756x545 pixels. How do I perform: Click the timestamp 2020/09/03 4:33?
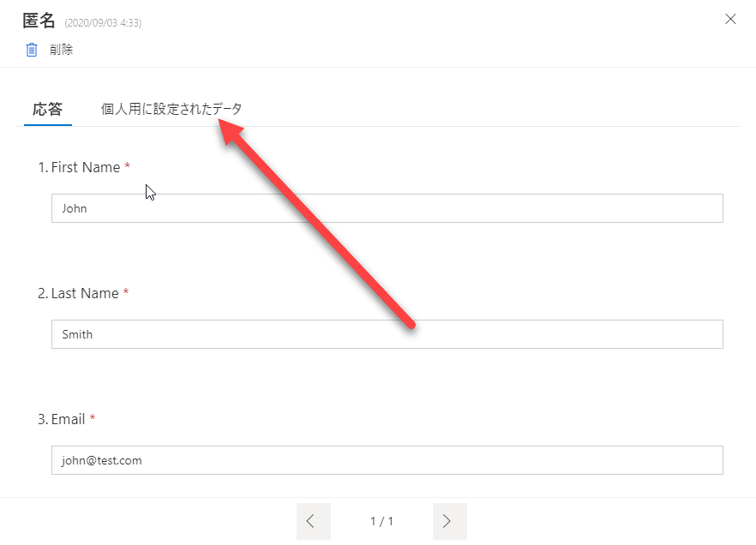(x=102, y=22)
